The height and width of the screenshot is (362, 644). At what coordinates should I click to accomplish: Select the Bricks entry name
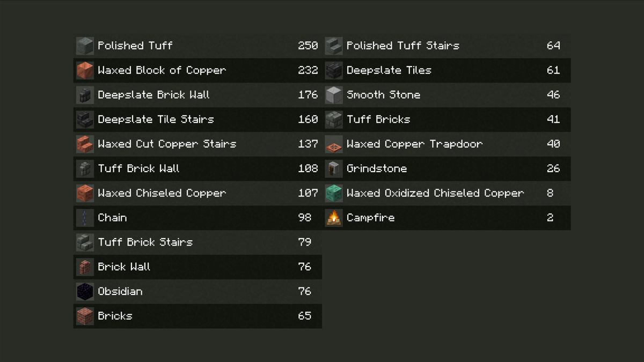click(115, 316)
